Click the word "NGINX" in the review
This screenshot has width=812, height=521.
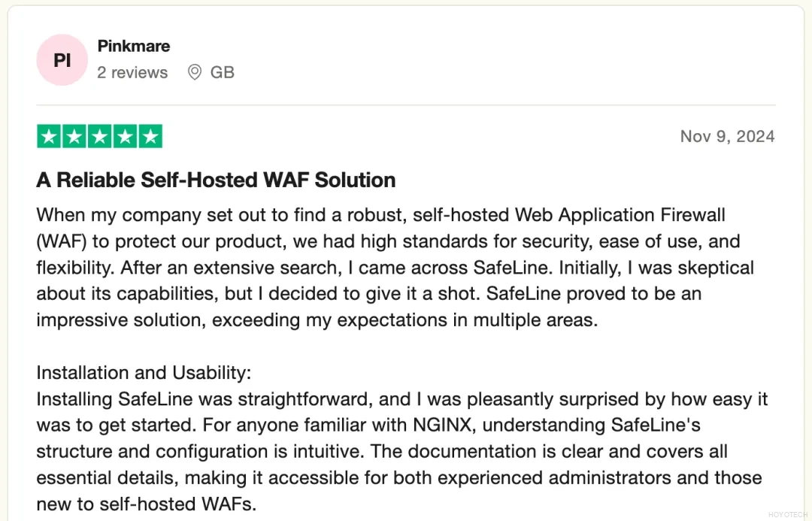tap(444, 425)
